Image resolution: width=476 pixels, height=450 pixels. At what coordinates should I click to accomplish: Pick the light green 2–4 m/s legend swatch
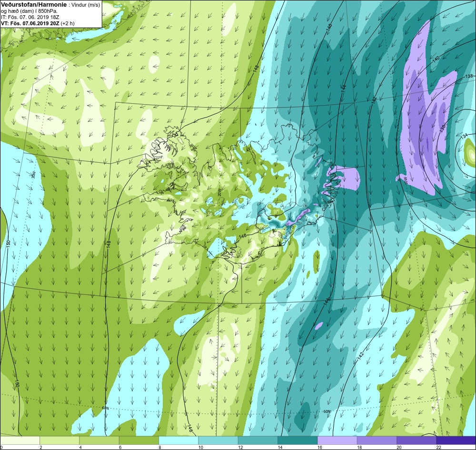[59, 440]
